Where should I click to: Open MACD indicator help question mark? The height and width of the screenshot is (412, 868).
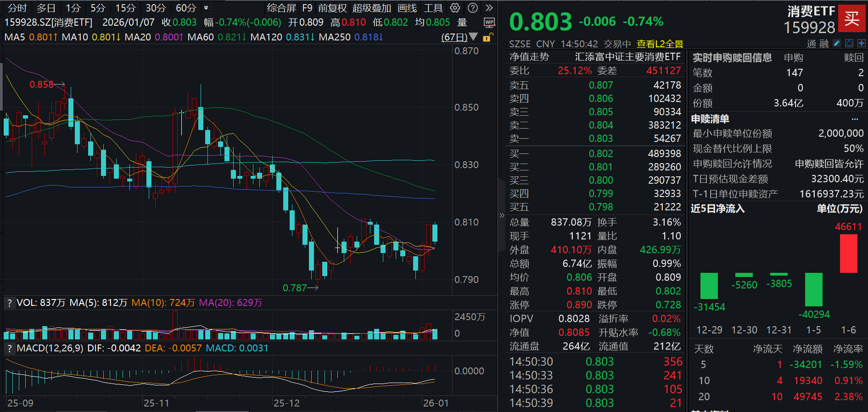tap(9, 348)
